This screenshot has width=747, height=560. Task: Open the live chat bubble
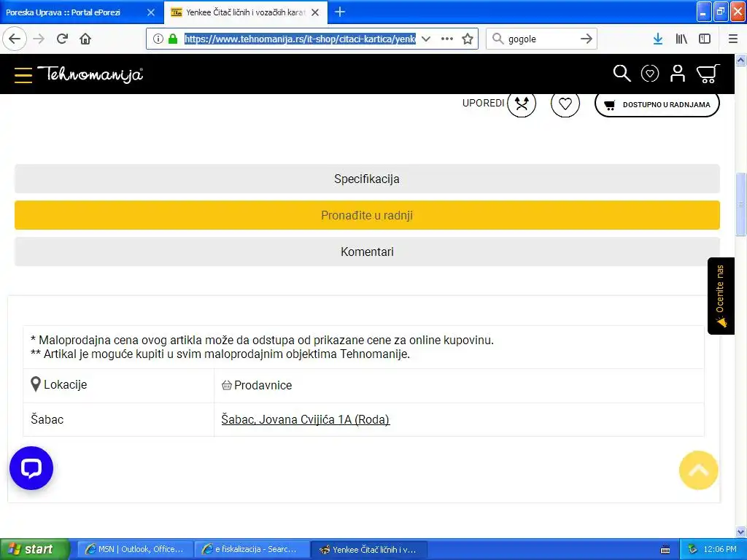point(31,468)
